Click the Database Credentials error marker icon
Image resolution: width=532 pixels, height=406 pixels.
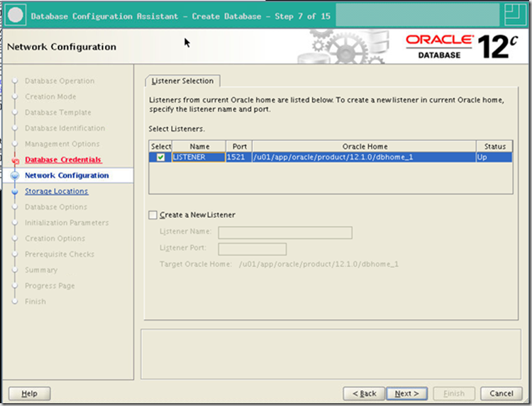point(16,161)
